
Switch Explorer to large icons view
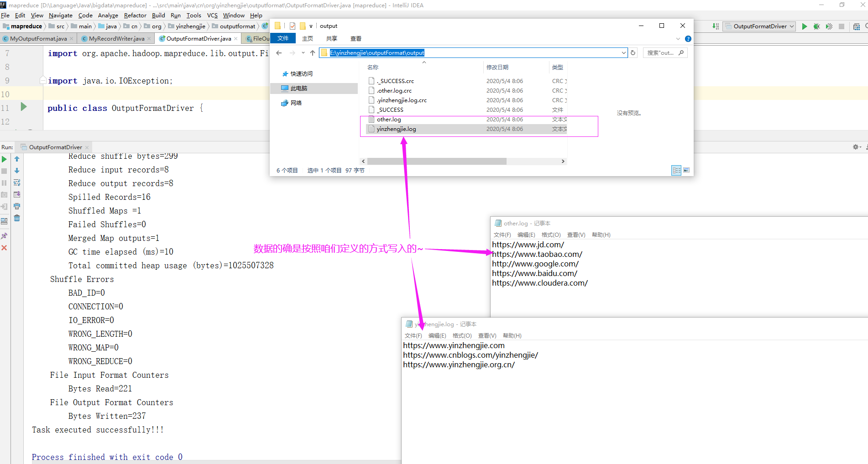point(686,170)
